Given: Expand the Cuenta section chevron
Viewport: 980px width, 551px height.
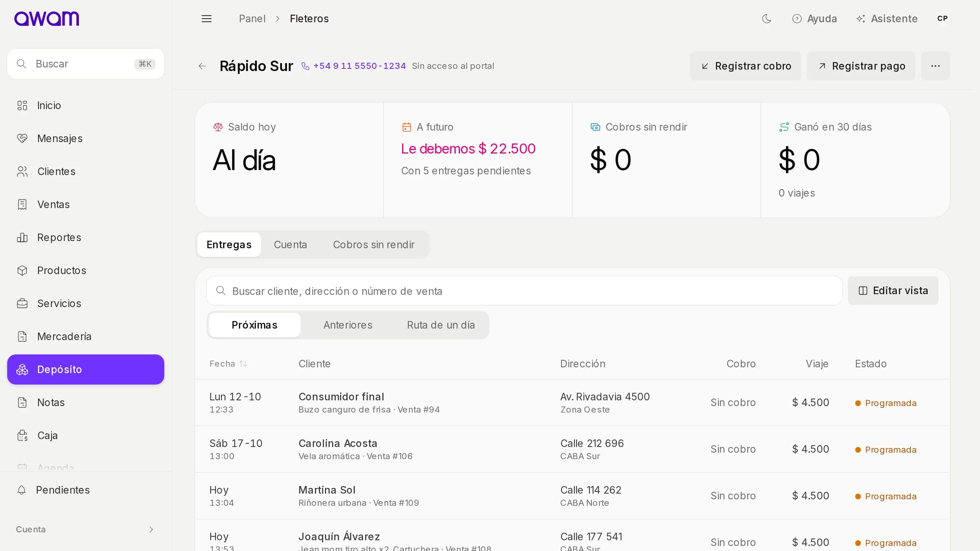Looking at the screenshot, I should (151, 530).
